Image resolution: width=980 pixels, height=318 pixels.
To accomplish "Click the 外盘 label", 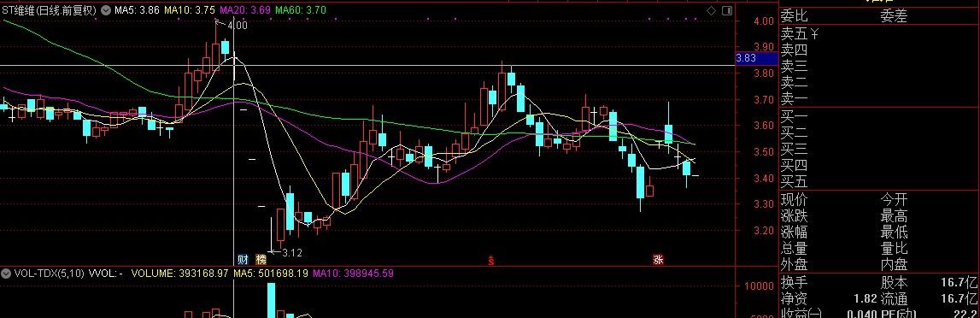I will click(794, 265).
